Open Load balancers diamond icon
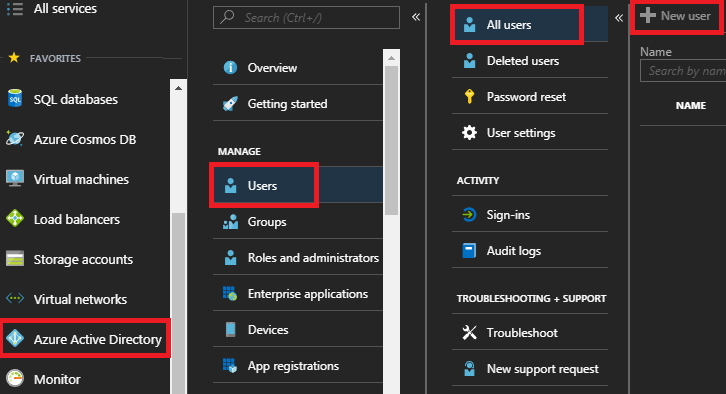Image resolution: width=726 pixels, height=394 pixels. click(x=15, y=219)
